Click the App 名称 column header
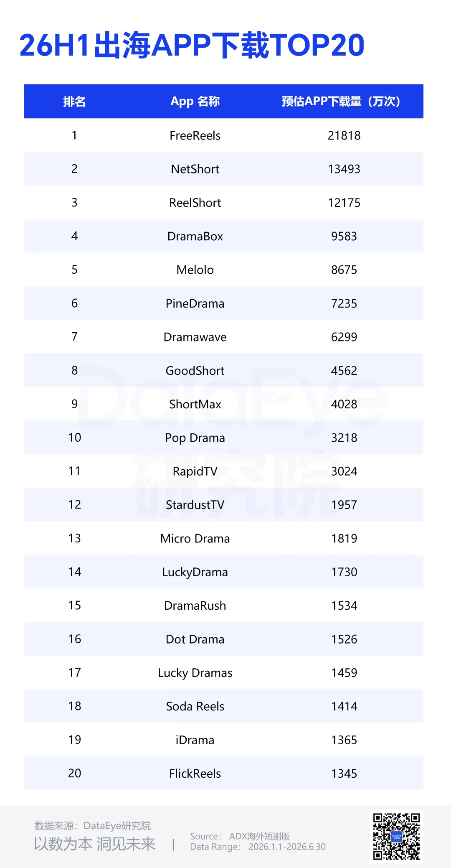Image resolution: width=451 pixels, height=868 pixels. point(195,102)
